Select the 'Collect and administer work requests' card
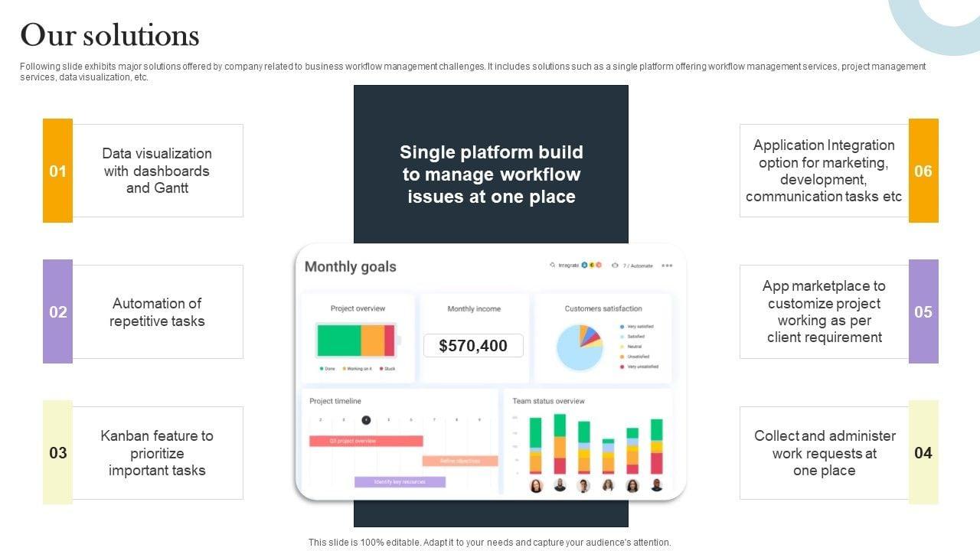The width and height of the screenshot is (980, 551). coord(825,453)
